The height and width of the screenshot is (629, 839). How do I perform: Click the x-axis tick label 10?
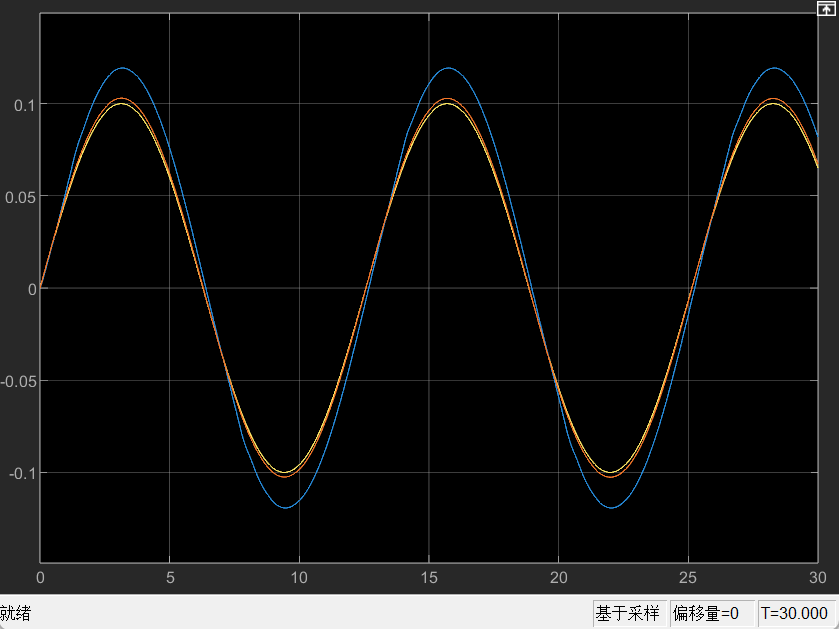point(299,578)
